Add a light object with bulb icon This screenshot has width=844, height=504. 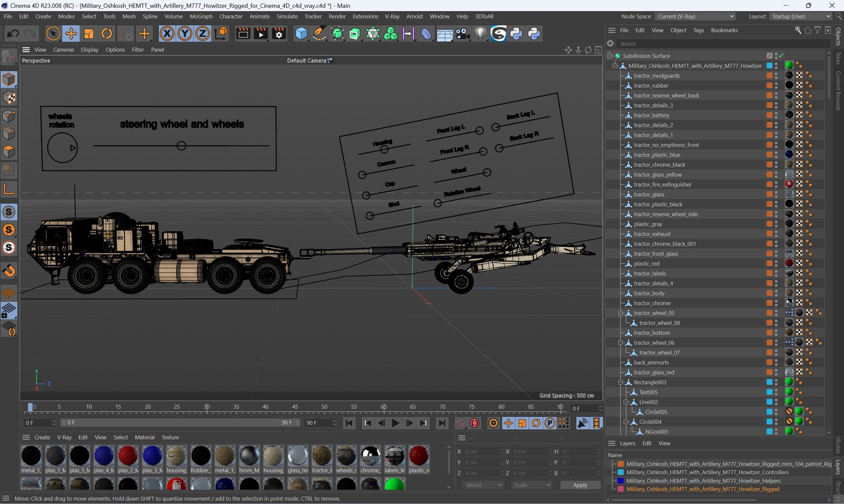coord(480,34)
